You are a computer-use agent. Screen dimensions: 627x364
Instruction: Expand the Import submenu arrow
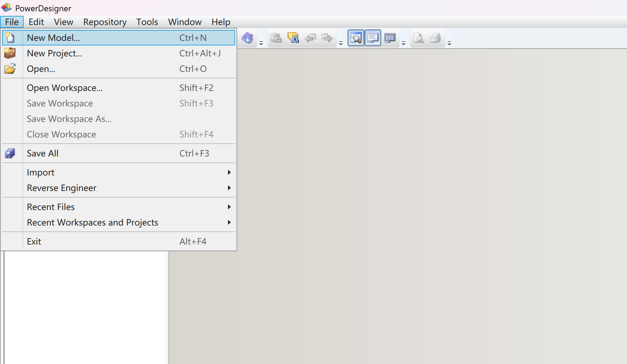pos(229,172)
